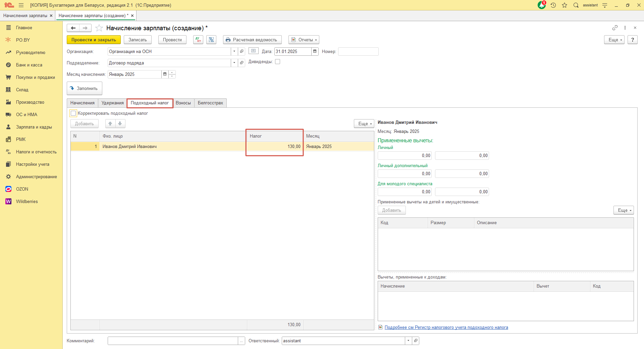644x349 pixels.
Task: Click the get link icon
Action: (615, 28)
